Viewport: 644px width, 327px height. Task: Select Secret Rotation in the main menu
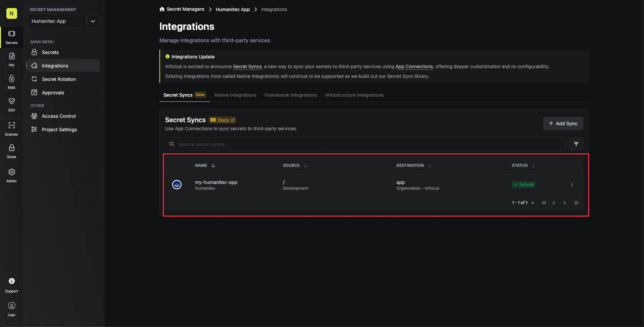click(63, 79)
